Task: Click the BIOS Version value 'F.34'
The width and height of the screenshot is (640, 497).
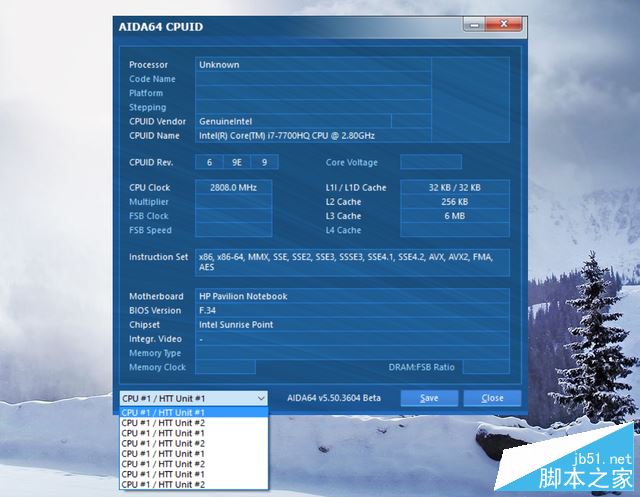Action: coord(207,311)
